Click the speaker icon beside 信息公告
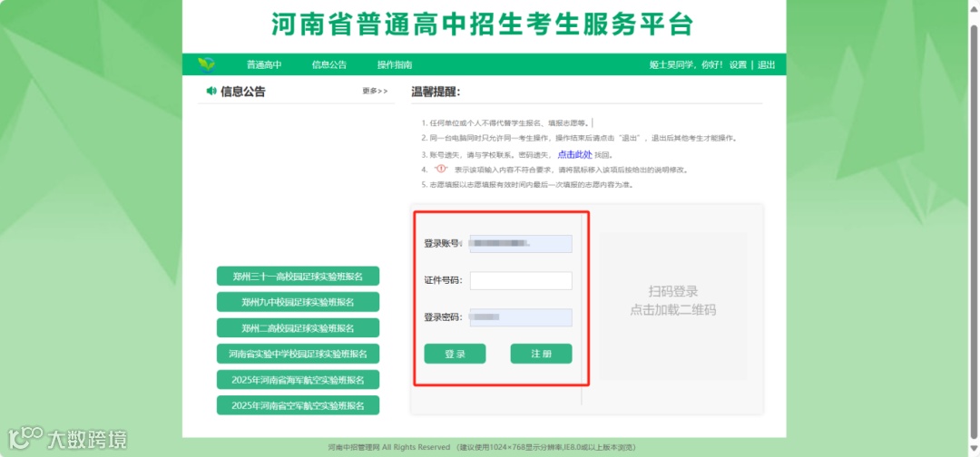 (x=211, y=92)
